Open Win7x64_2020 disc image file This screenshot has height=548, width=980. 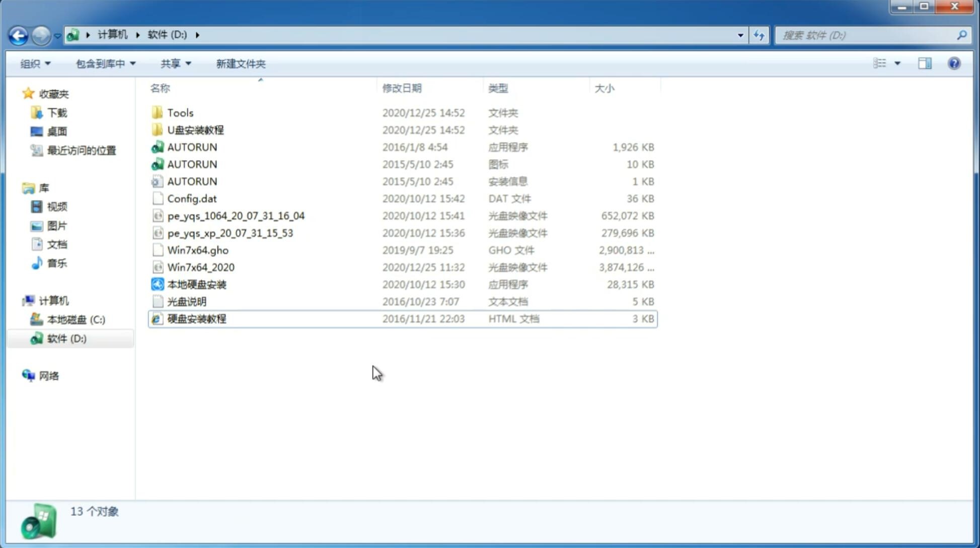(x=200, y=266)
